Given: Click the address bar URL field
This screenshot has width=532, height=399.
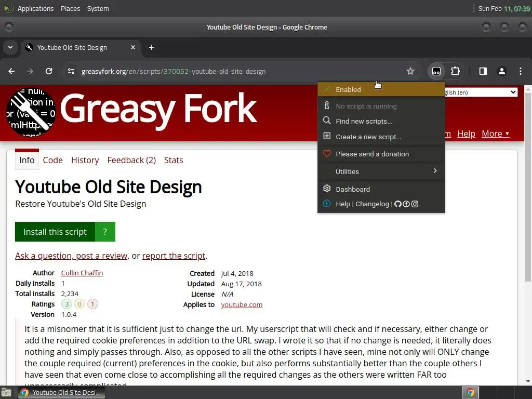Looking at the screenshot, I should click(237, 71).
